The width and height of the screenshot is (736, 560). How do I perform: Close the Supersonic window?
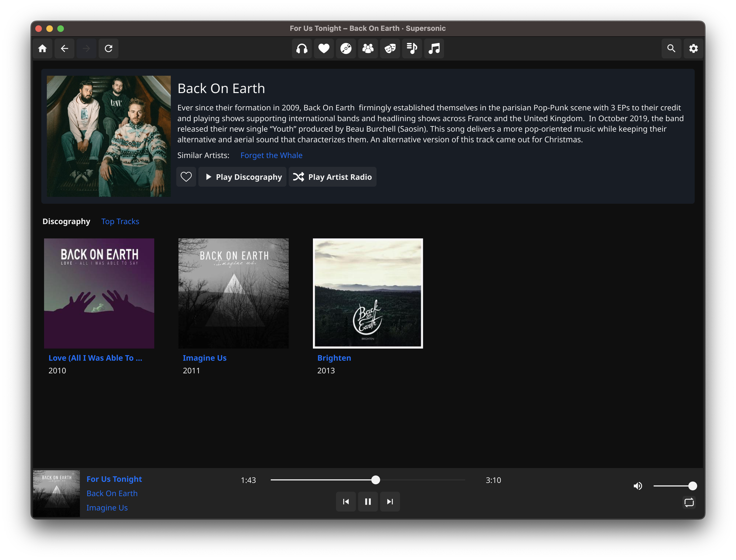(x=38, y=29)
